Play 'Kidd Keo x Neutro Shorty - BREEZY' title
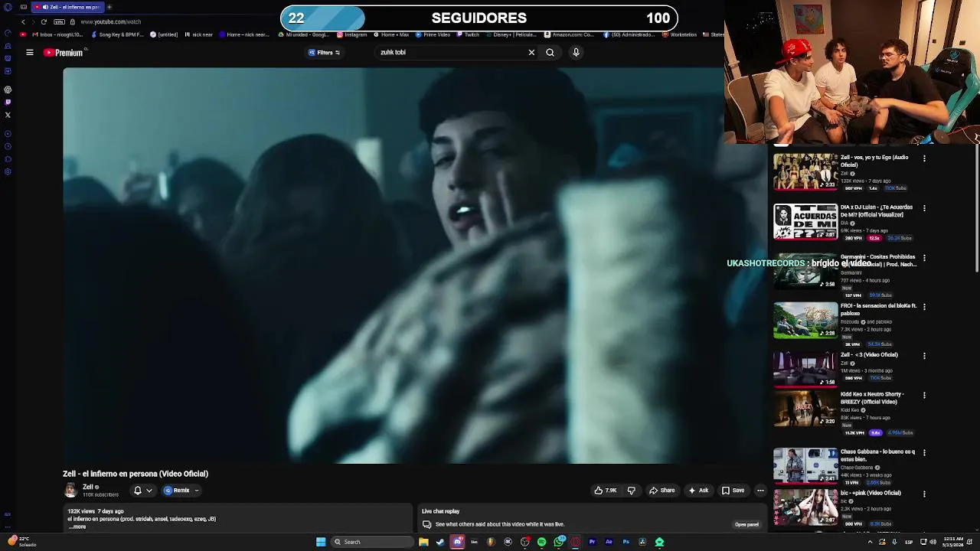This screenshot has width=980, height=551. [872, 398]
